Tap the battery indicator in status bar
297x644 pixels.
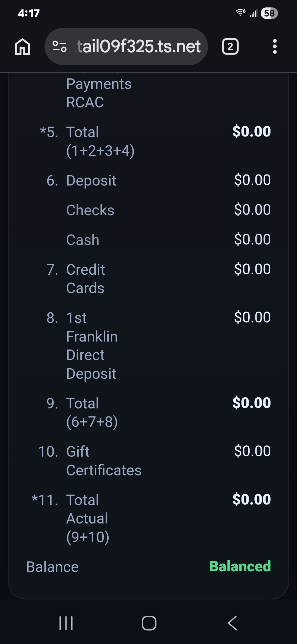coord(269,13)
